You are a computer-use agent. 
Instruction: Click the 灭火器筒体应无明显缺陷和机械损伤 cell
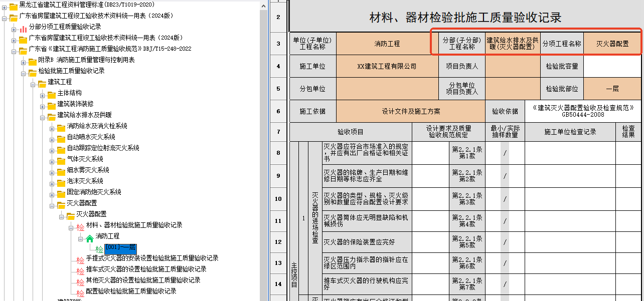click(367, 221)
